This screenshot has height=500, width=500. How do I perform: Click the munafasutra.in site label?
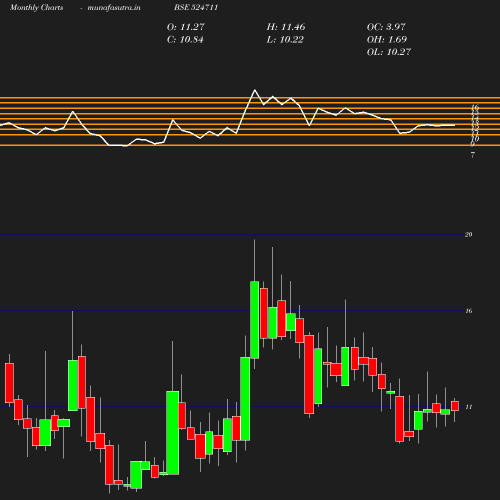(114, 7)
